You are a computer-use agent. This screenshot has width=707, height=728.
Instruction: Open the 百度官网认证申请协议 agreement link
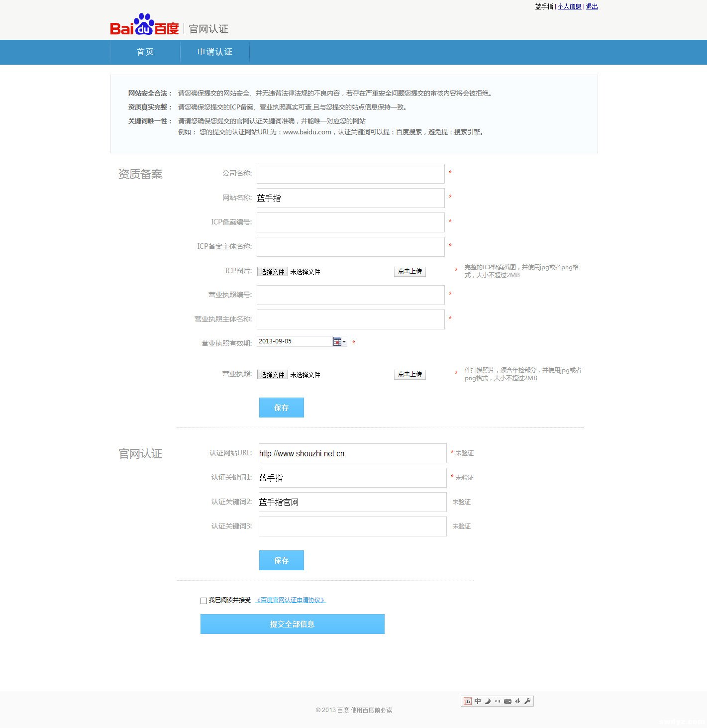tap(290, 600)
